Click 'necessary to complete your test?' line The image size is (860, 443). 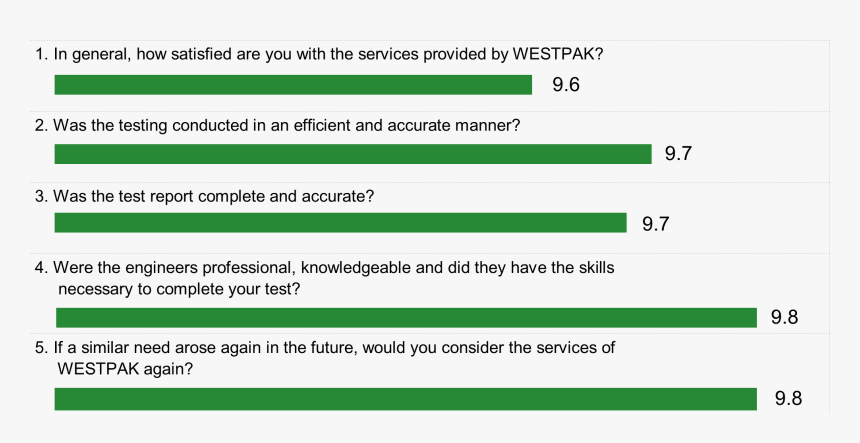179,288
